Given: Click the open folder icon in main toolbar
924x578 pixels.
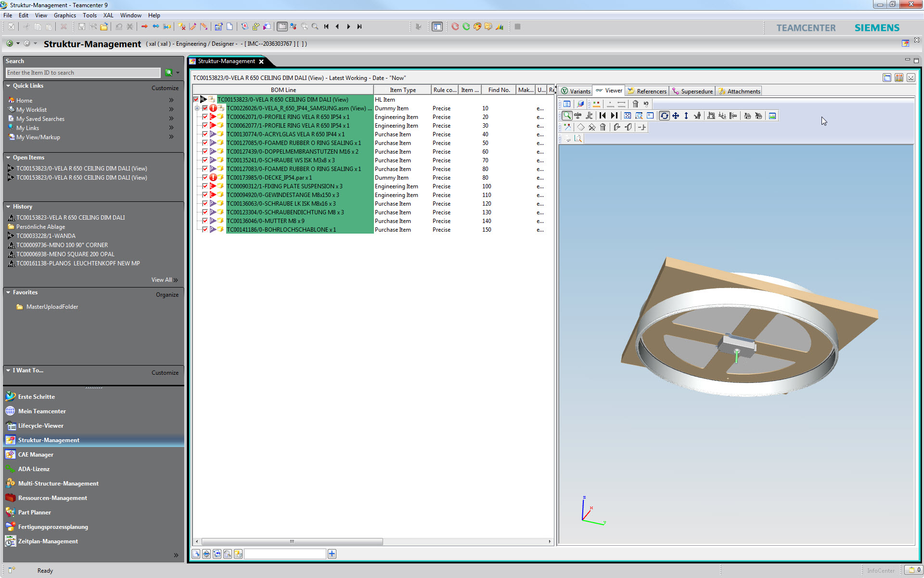Looking at the screenshot, I should (x=103, y=26).
